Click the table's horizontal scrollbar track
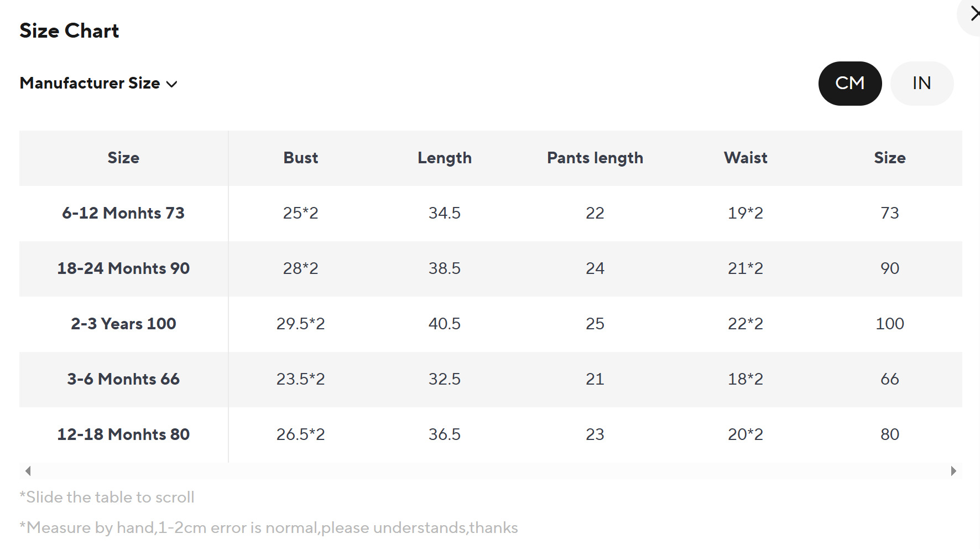The height and width of the screenshot is (549, 980). click(x=490, y=471)
